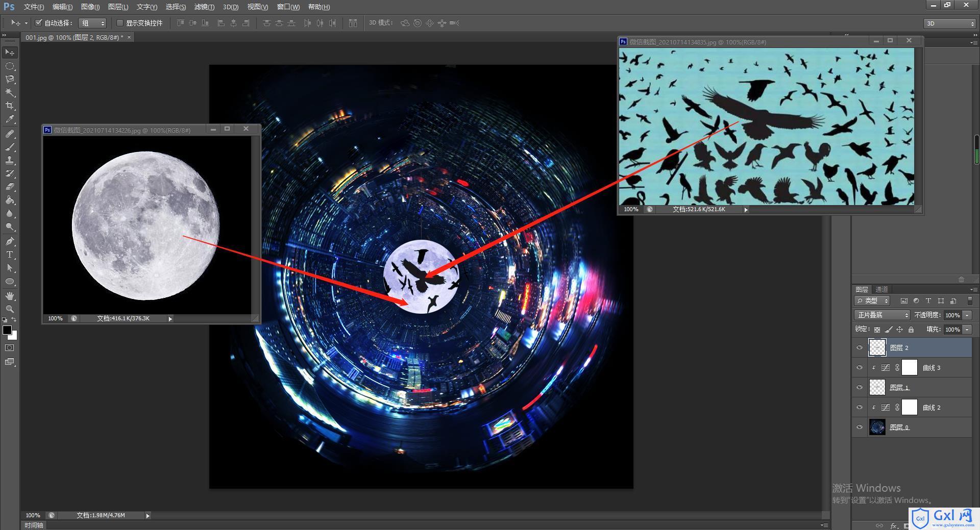Image resolution: width=980 pixels, height=530 pixels.
Task: Toggle the layer filter on/off switch
Action: (x=970, y=301)
